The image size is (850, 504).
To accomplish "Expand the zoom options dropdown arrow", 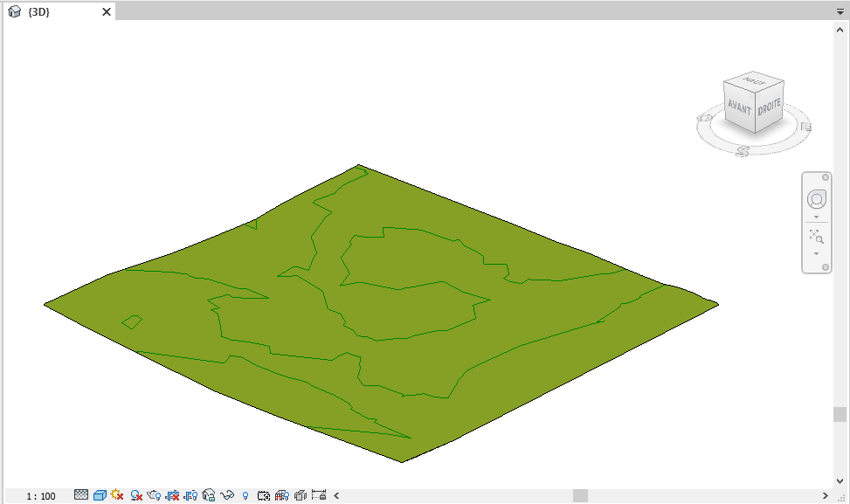I will tap(816, 253).
